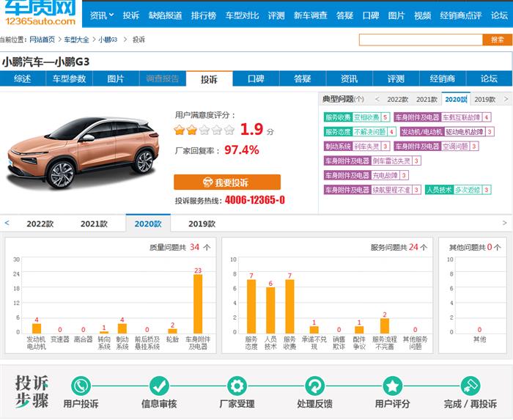This screenshot has height=420, width=513.
Task: Click the 用户投诉 phone step icon
Action: [81, 386]
